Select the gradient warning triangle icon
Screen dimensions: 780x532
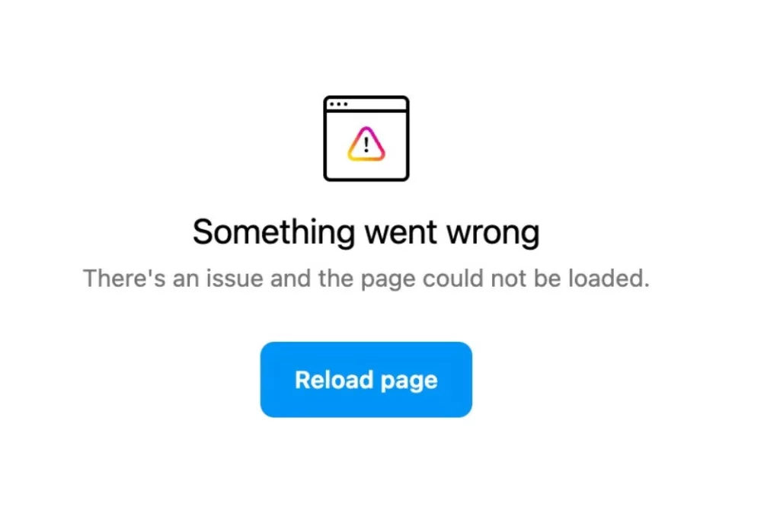[366, 144]
